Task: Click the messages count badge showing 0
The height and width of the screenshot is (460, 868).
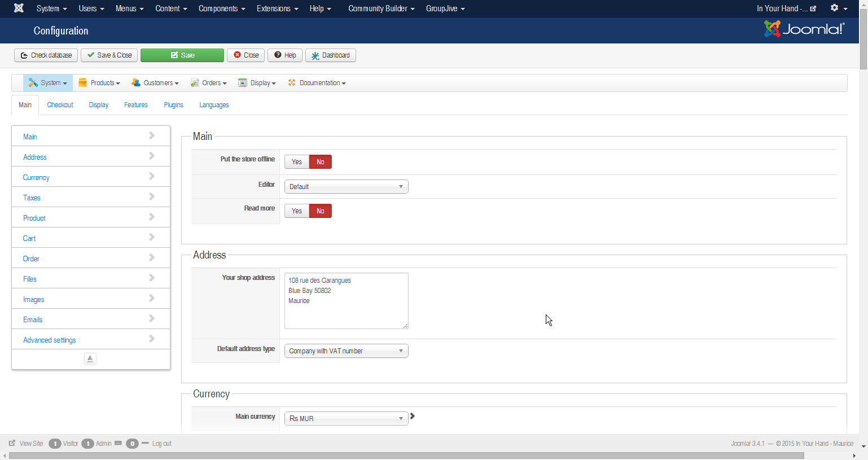Action: pyautogui.click(x=132, y=444)
